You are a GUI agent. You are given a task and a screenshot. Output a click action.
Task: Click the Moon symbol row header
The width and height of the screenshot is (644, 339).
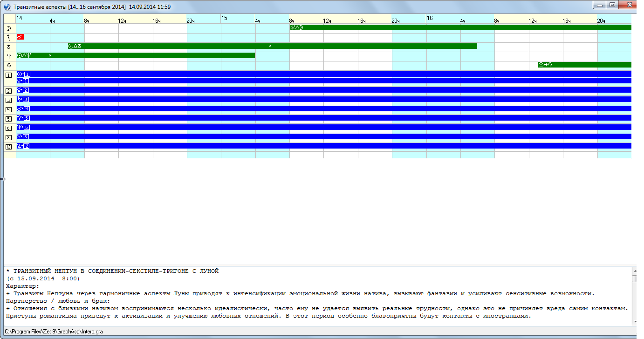pos(9,28)
